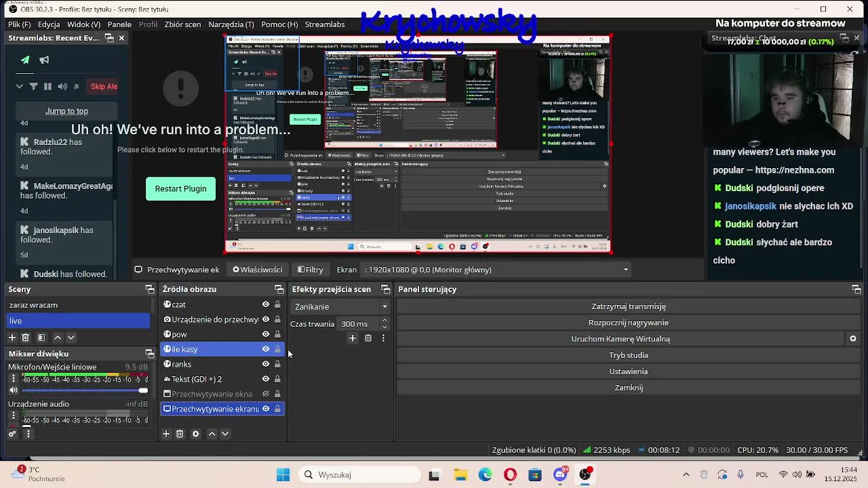Delete the selected scene with the trash icon
Image resolution: width=868 pixels, height=488 pixels.
[26, 337]
